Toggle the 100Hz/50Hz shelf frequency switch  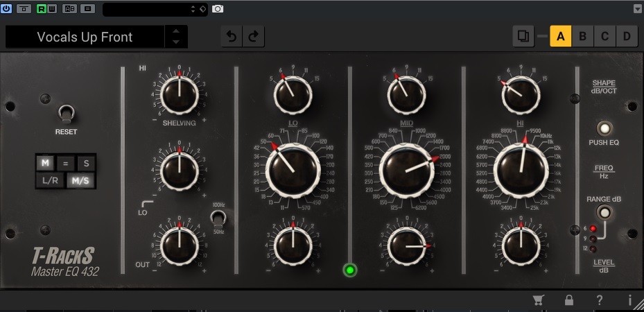coord(218,219)
